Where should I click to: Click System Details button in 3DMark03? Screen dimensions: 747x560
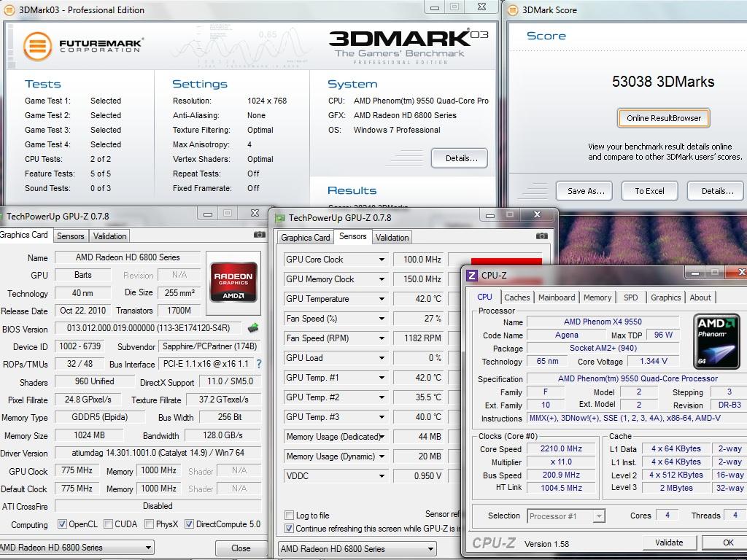pyautogui.click(x=460, y=158)
